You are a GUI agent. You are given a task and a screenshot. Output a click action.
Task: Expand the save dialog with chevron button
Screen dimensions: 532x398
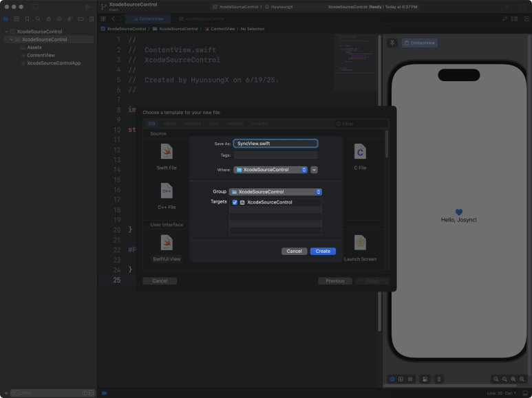coord(315,170)
